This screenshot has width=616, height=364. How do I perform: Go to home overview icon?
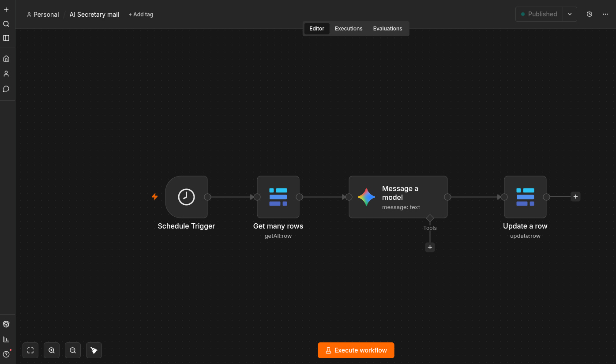point(6,59)
